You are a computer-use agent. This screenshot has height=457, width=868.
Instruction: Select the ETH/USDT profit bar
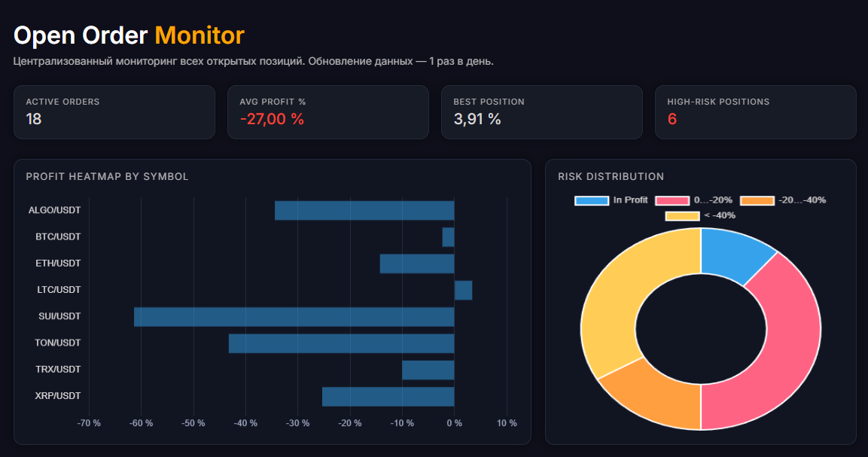pyautogui.click(x=417, y=264)
